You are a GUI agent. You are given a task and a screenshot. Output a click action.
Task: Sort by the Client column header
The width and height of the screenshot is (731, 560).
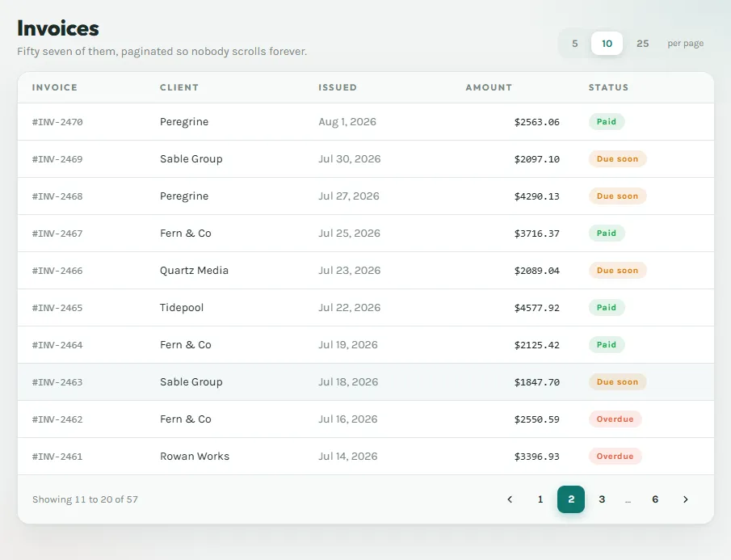pyautogui.click(x=179, y=87)
